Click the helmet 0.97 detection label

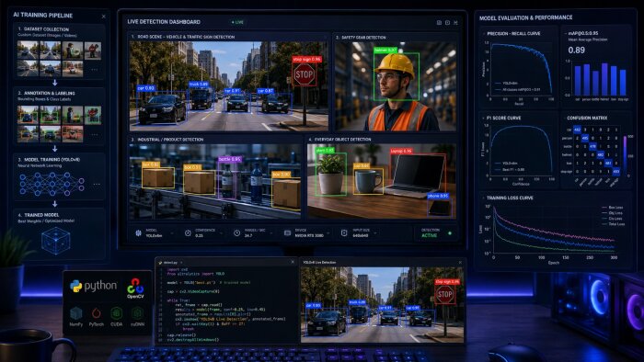(385, 50)
